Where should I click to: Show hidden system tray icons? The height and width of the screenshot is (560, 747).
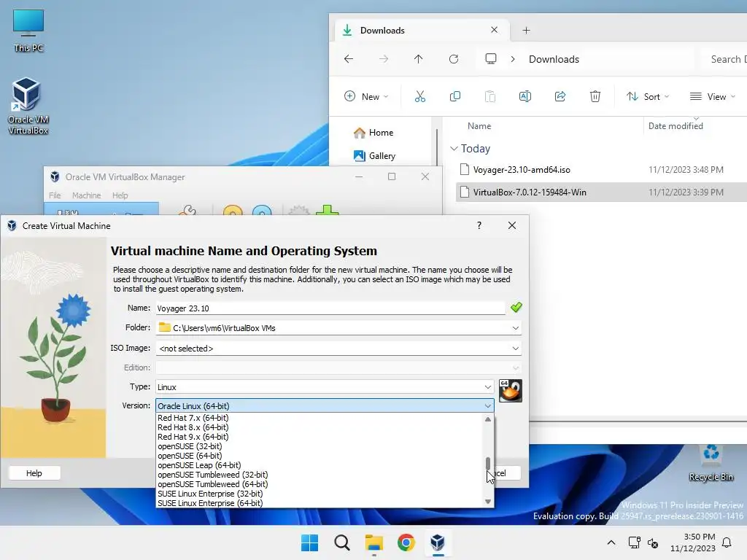[x=611, y=542]
